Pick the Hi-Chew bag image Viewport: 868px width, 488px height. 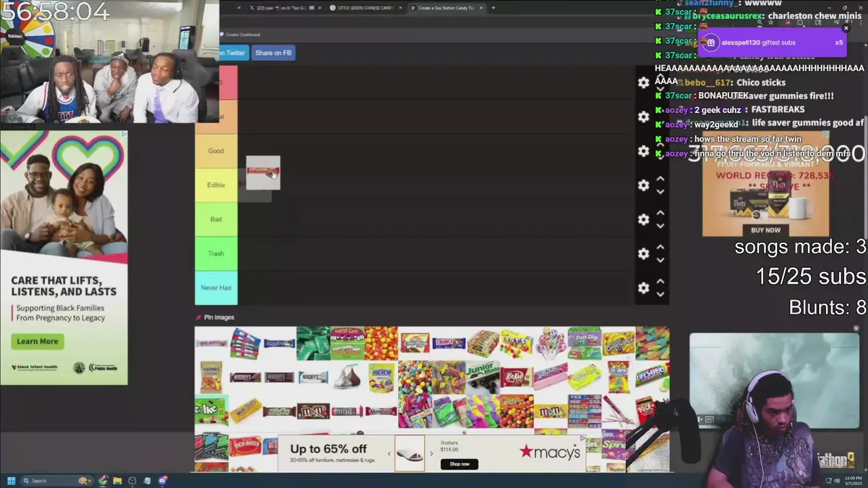pos(381,378)
